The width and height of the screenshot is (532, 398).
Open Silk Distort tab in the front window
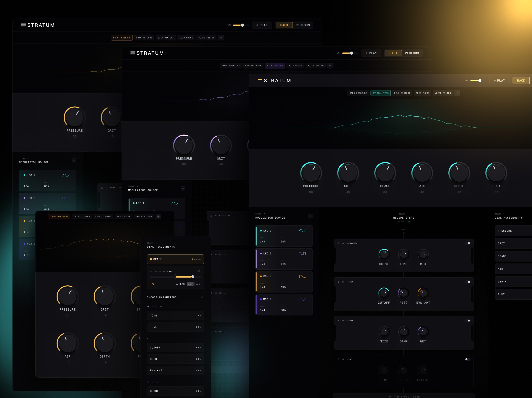point(402,93)
